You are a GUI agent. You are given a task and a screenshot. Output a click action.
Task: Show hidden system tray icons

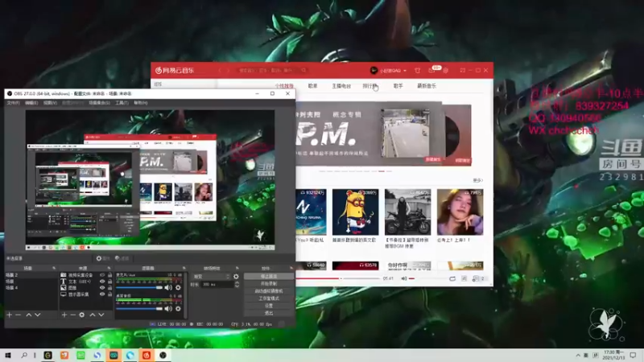[578, 355]
